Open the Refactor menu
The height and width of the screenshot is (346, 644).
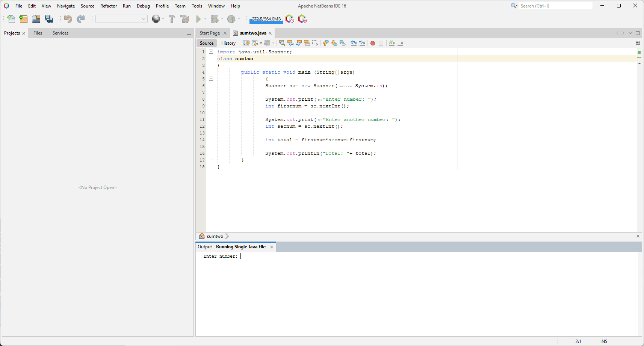coord(109,6)
